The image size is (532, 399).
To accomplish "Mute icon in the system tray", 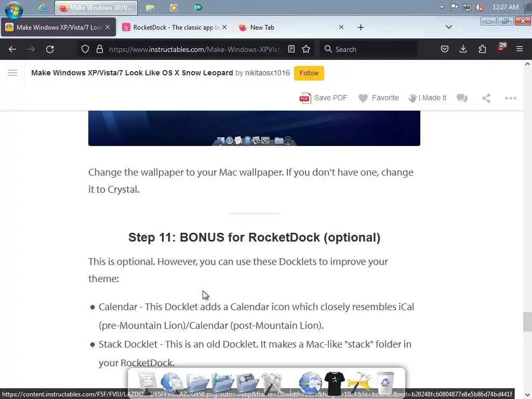I will click(480, 7).
